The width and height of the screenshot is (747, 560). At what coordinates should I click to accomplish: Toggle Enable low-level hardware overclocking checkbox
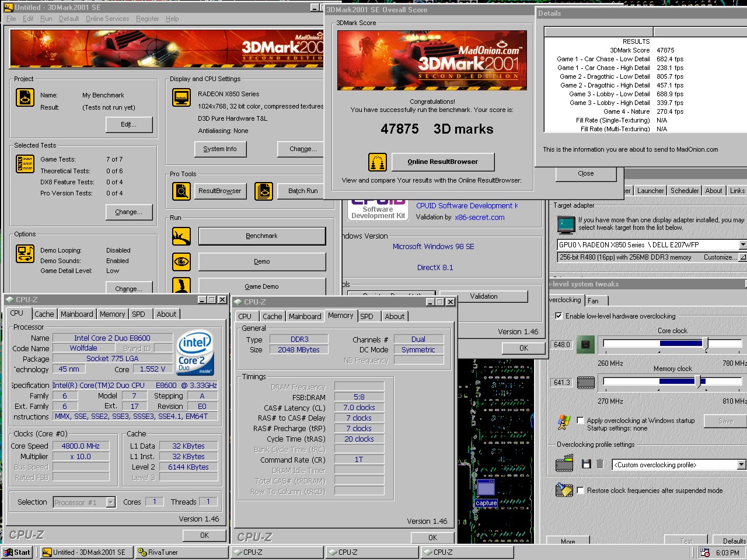558,316
